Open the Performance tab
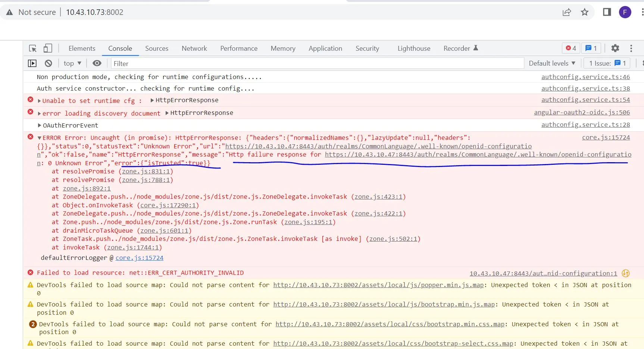644x349 pixels. tap(239, 48)
